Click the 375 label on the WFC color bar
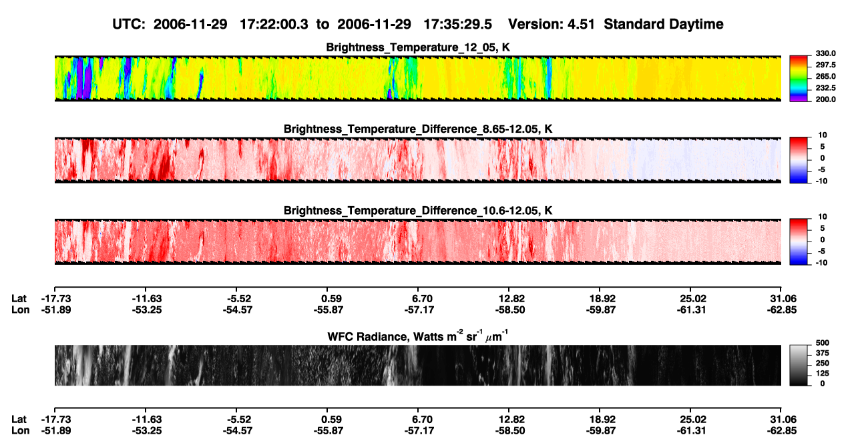Screen dimensions: 868x445 821,353
